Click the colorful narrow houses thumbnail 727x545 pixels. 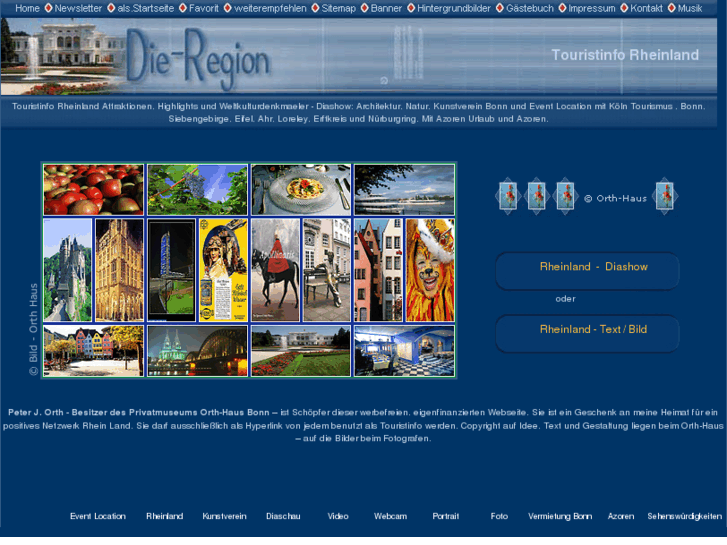click(378, 270)
